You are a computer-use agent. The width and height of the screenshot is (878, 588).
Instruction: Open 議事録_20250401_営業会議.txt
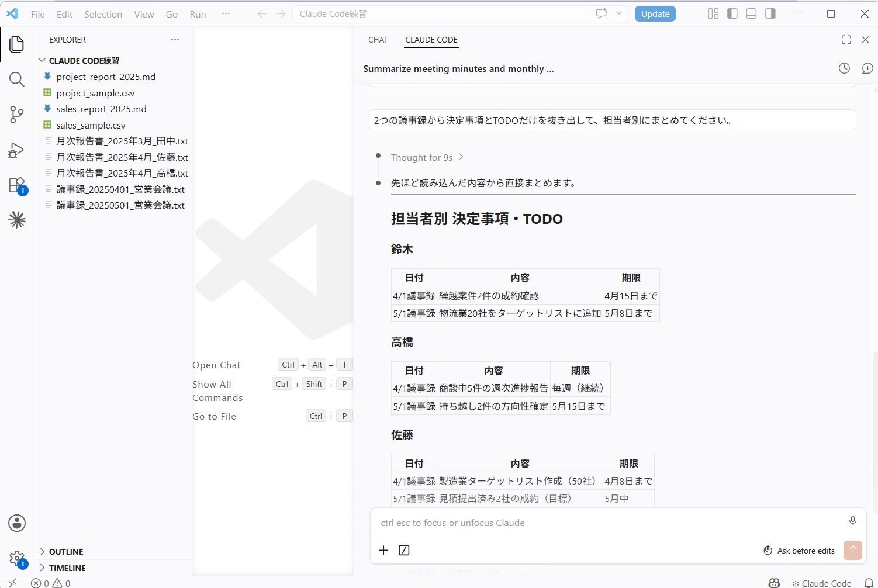tap(120, 189)
